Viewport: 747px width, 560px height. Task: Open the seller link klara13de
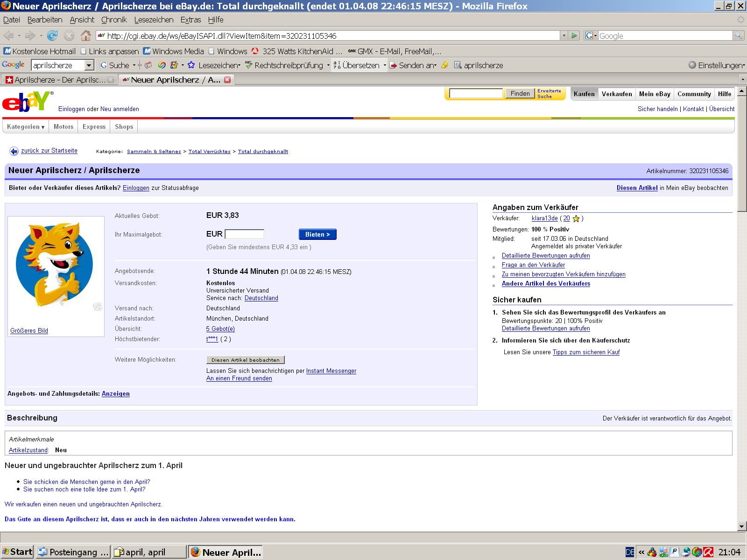544,218
